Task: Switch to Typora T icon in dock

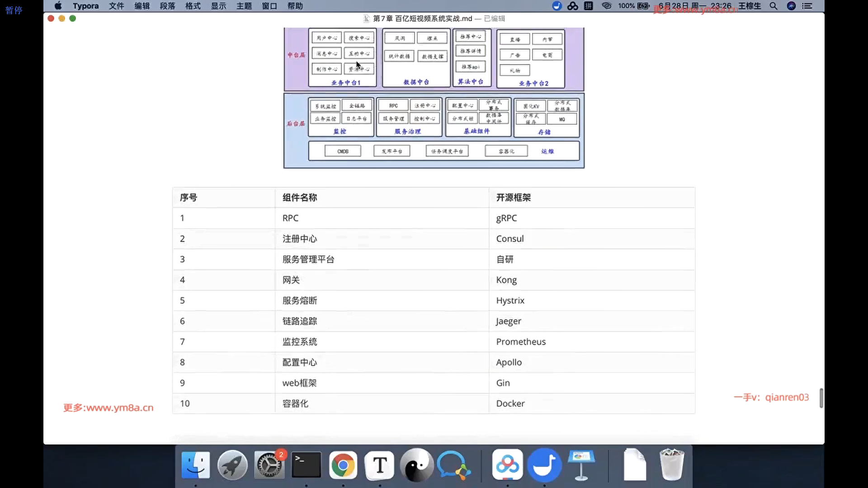Action: point(380,465)
